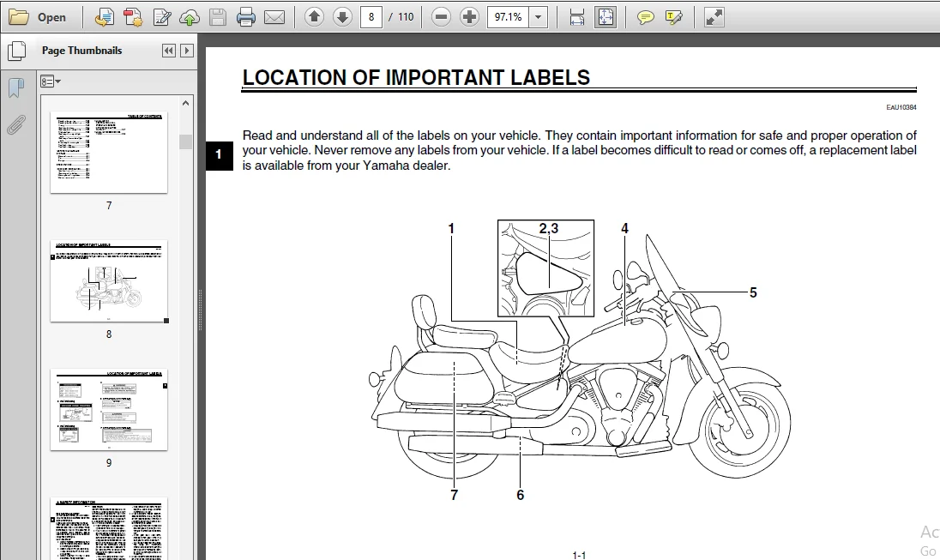This screenshot has width=940, height=560.
Task: Open the Bookmarks panel icon
Action: pyautogui.click(x=16, y=88)
